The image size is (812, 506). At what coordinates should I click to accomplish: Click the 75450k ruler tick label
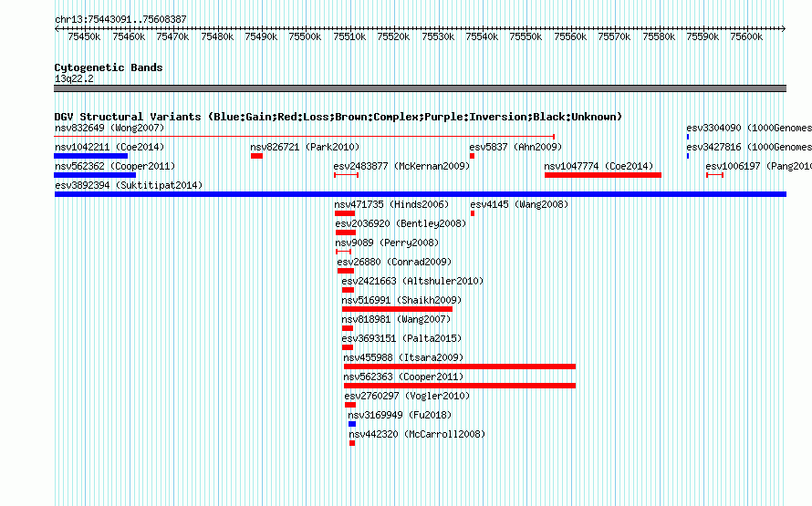(x=84, y=36)
